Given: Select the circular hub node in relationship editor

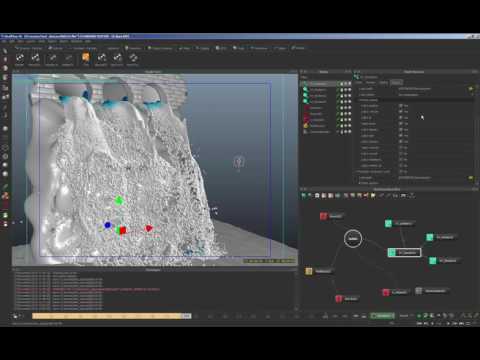Looking at the screenshot, I should (x=353, y=238).
